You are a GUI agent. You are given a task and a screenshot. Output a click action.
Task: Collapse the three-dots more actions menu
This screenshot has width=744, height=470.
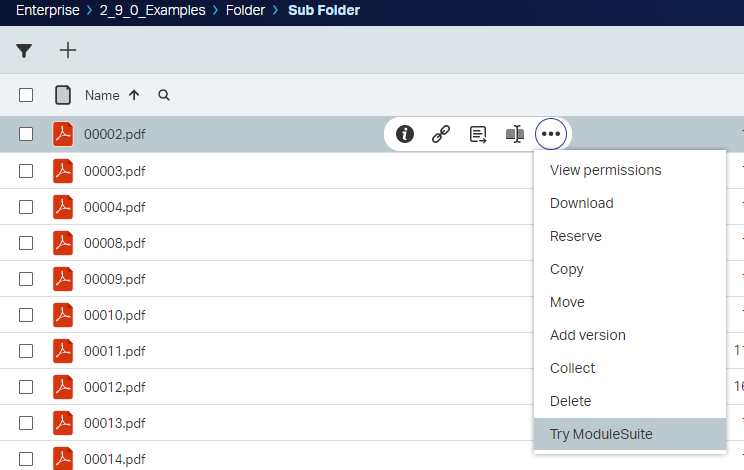coord(551,134)
